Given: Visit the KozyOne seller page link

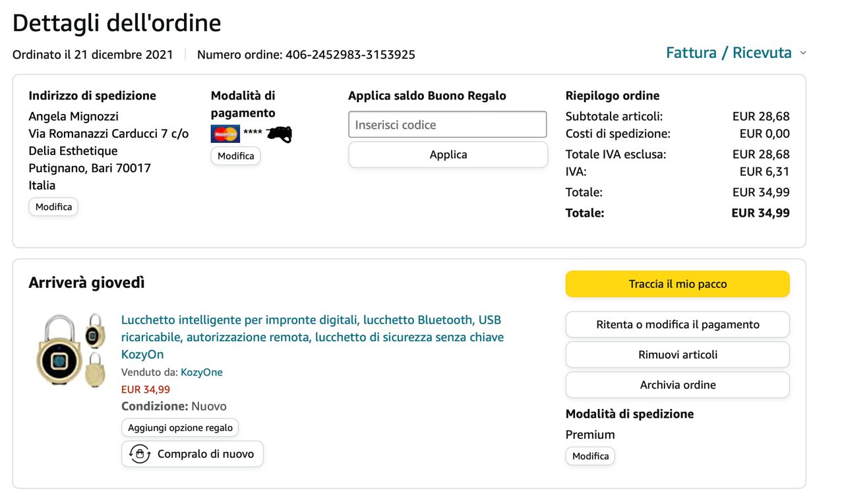Looking at the screenshot, I should click(x=201, y=372).
